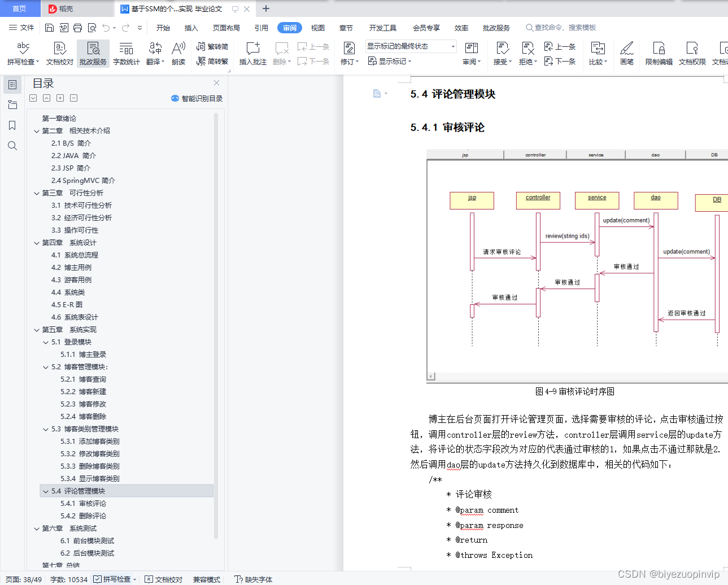Open a new document tab with plus
This screenshot has height=585, width=728.
click(x=266, y=8)
